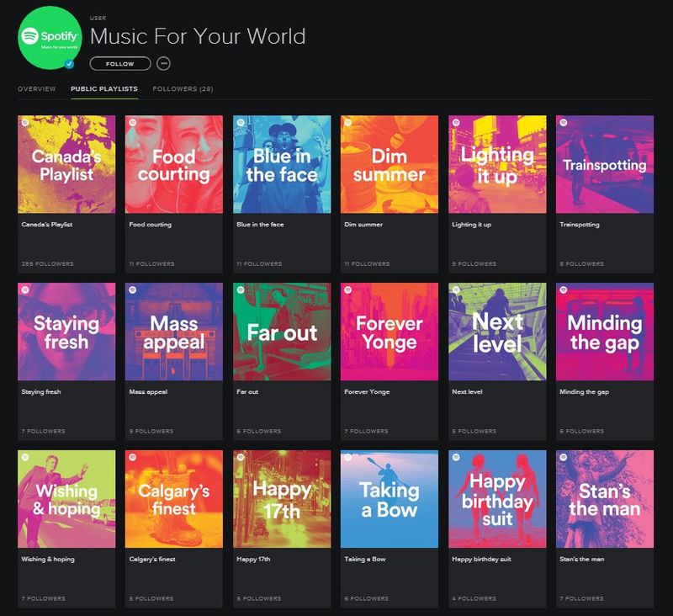The image size is (673, 616).
Task: Click the Forever Yonge title link
Action: pos(367,392)
